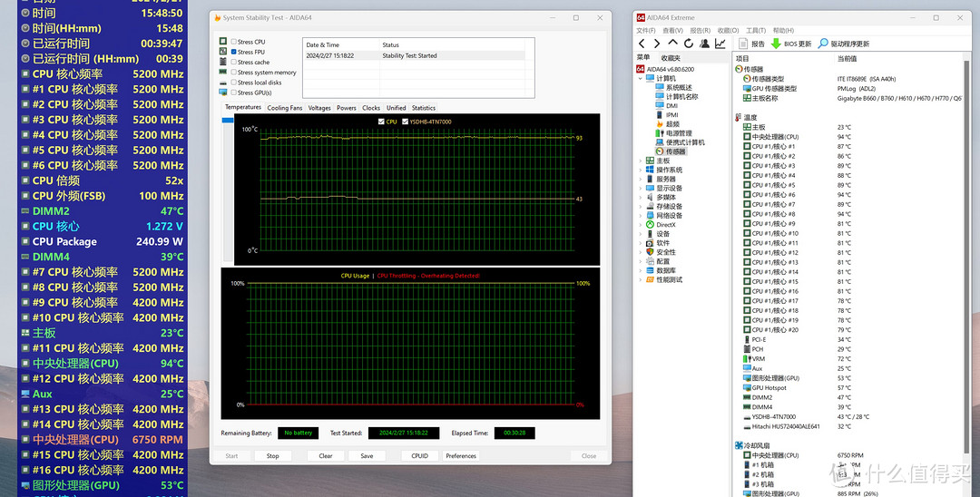The width and height of the screenshot is (980, 497).
Task: Go forward in AIDA64 Extreme toolbar
Action: [656, 44]
